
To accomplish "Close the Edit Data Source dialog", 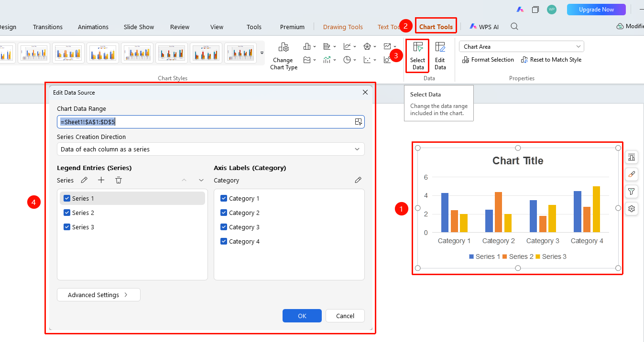I will 365,92.
